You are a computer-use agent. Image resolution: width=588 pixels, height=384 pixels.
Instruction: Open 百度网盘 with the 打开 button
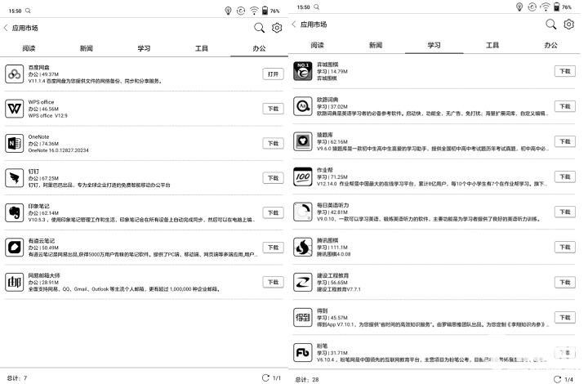point(273,74)
